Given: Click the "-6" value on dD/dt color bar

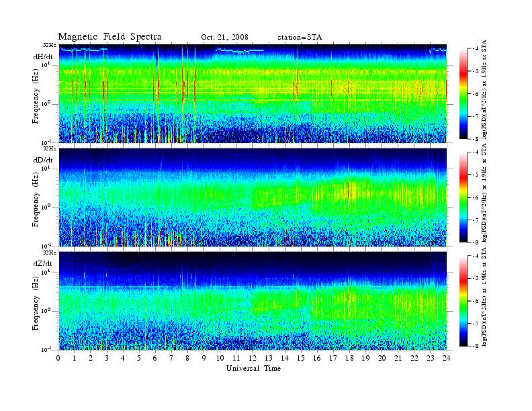Looking at the screenshot, I should pyautogui.click(x=476, y=197).
